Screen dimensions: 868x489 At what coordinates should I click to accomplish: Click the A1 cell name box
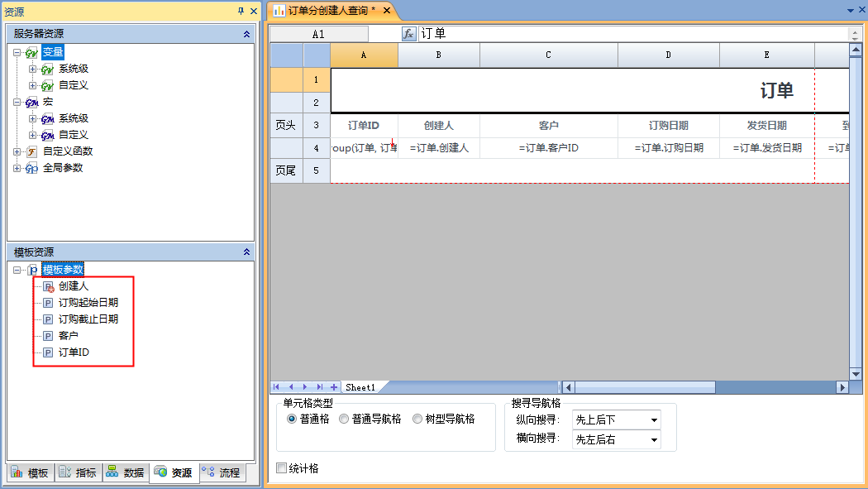tap(318, 34)
